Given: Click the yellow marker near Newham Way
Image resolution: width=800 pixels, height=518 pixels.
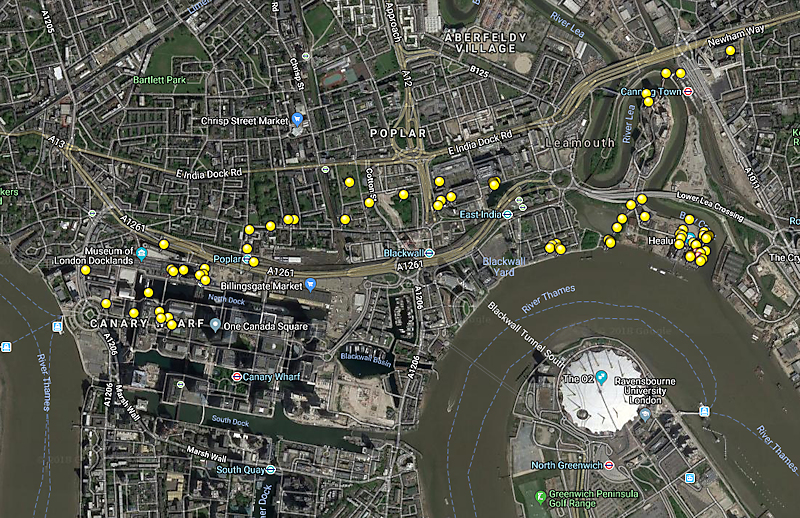Looking at the screenshot, I should 730,51.
